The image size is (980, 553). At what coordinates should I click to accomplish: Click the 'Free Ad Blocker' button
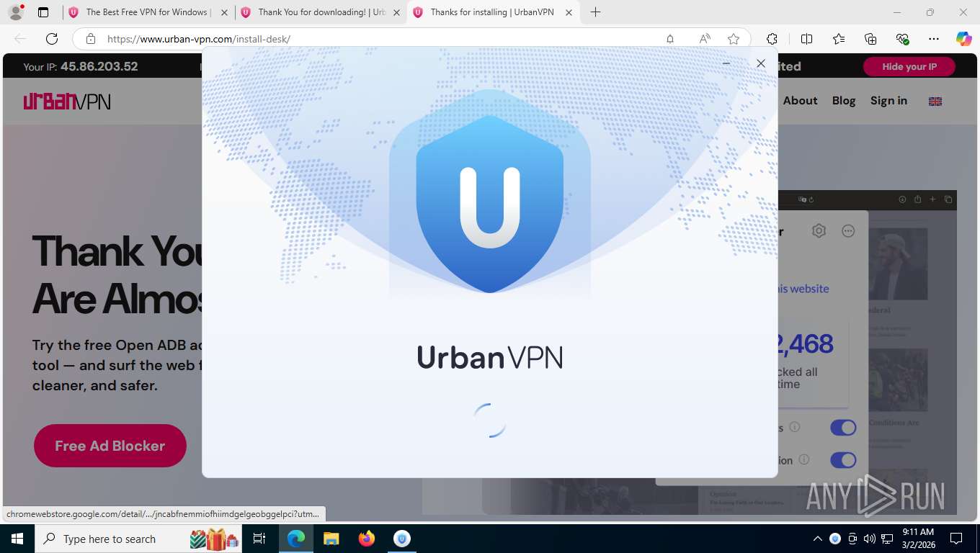pos(110,446)
